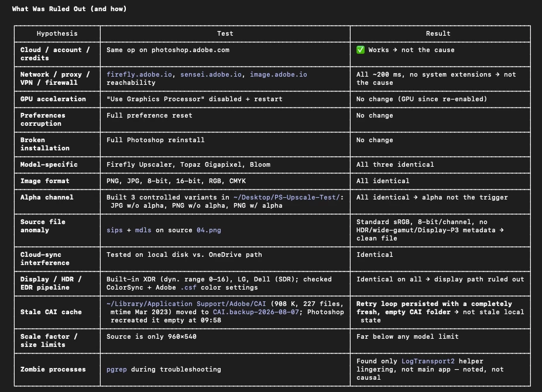Select the 'Image format' cell

click(57, 181)
